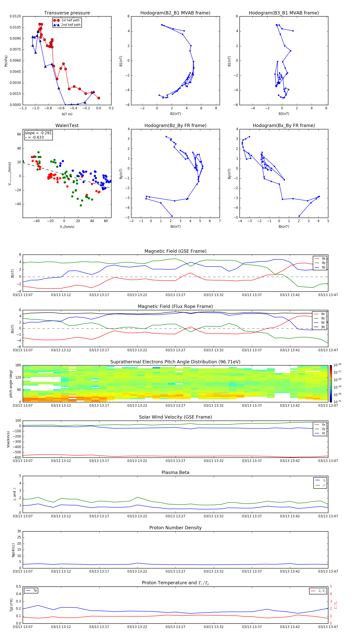Click the "Bx(nT)" x-axis label
Screen dimensions: 351x644
coord(284,227)
